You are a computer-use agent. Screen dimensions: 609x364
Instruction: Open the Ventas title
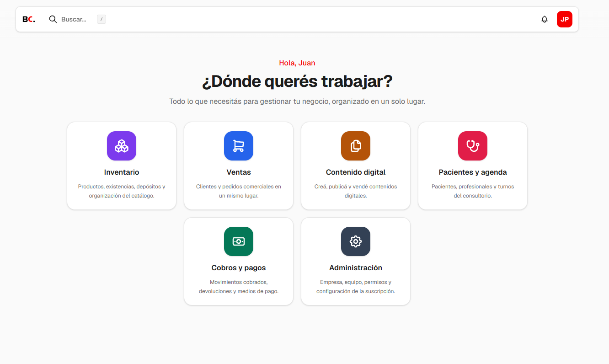click(x=239, y=172)
